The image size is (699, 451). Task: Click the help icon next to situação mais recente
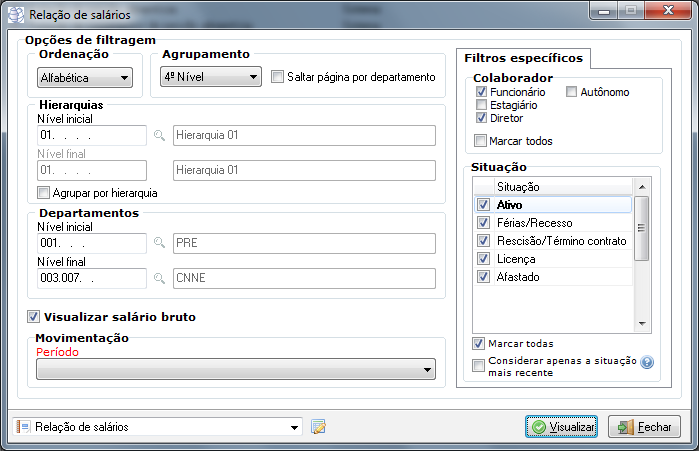click(647, 362)
